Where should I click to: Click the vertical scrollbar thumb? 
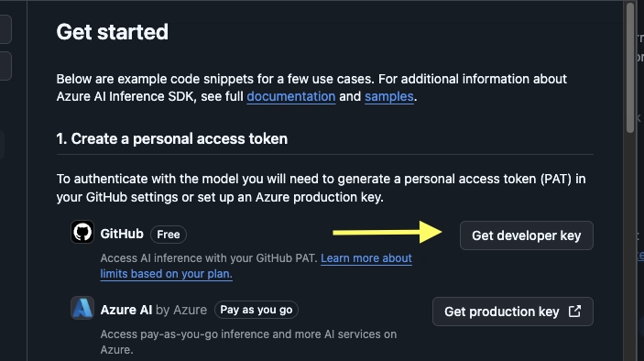[x=630, y=68]
